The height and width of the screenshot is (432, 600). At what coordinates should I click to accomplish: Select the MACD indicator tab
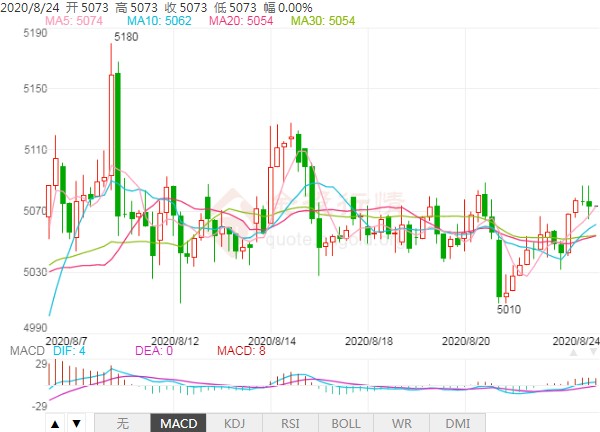178,423
